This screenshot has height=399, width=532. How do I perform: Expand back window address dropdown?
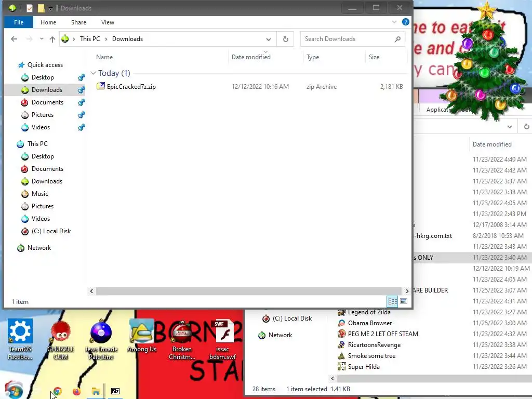point(510,127)
